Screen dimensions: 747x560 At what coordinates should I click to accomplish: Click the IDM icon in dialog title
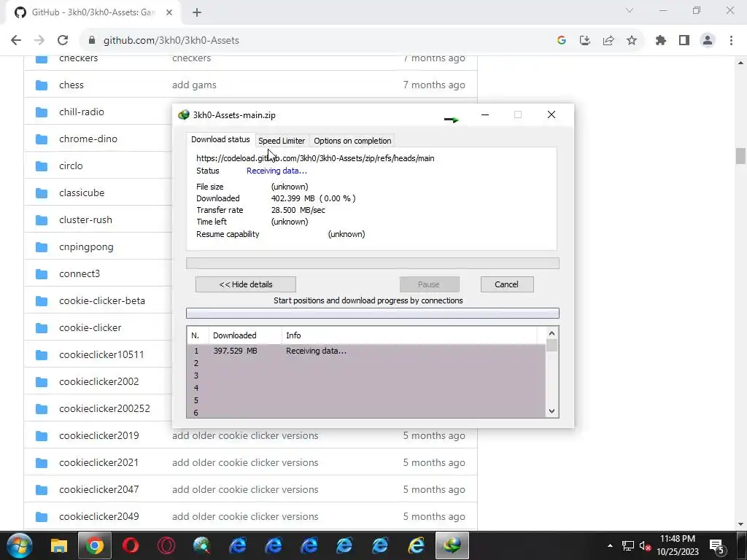pyautogui.click(x=183, y=114)
